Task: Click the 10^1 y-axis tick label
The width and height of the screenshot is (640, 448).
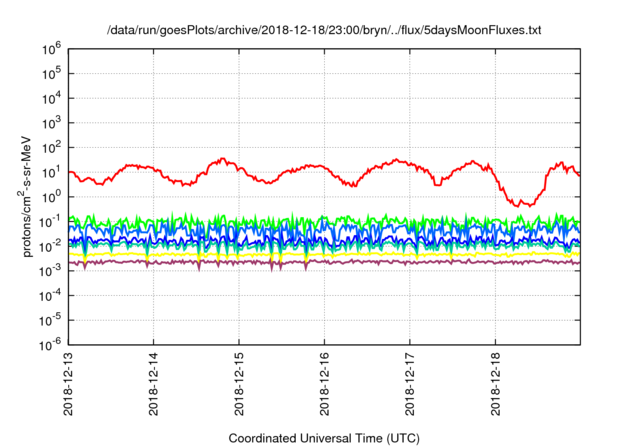Action: tap(51, 173)
